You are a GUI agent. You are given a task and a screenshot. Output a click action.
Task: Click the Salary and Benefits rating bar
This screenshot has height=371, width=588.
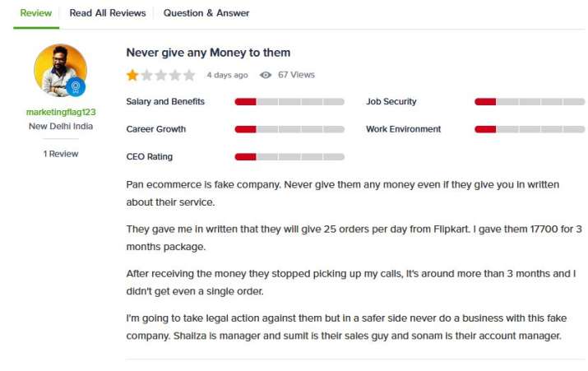pyautogui.click(x=289, y=102)
